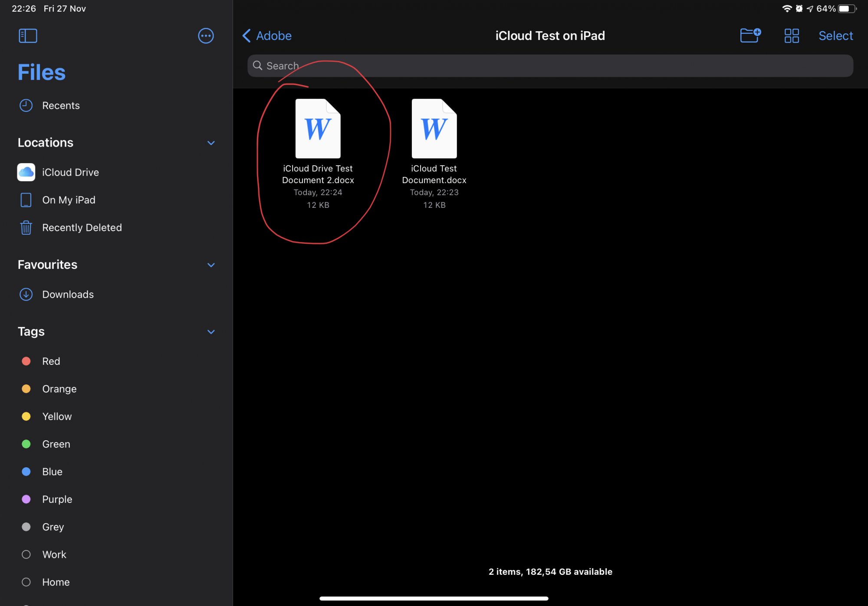868x606 pixels.
Task: Open the Purple tag label
Action: [57, 499]
